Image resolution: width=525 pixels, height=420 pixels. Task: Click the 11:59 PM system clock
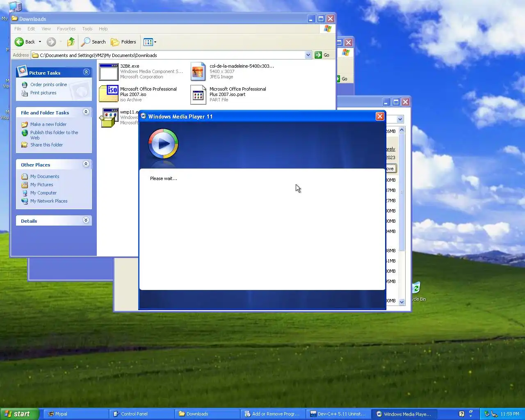(510, 414)
